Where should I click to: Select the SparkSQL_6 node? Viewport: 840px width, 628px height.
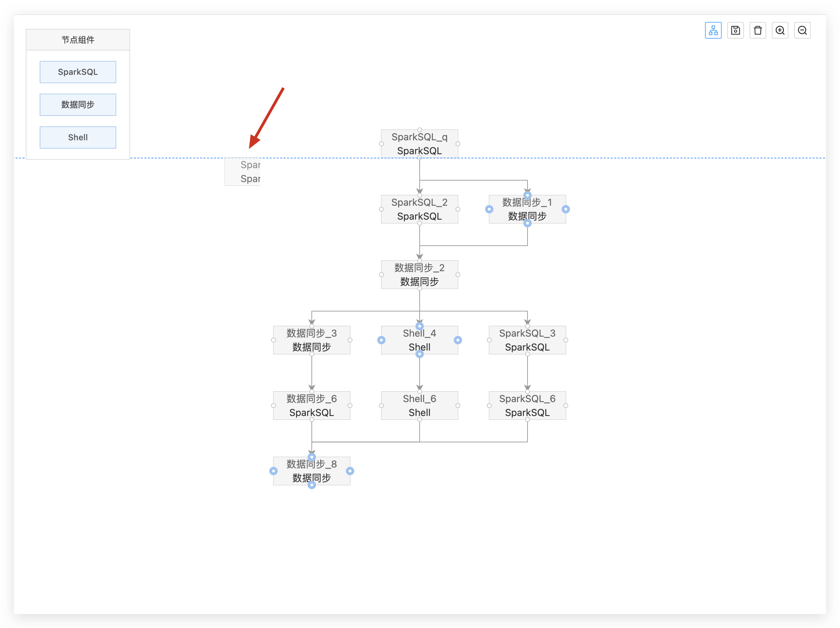[x=527, y=405]
